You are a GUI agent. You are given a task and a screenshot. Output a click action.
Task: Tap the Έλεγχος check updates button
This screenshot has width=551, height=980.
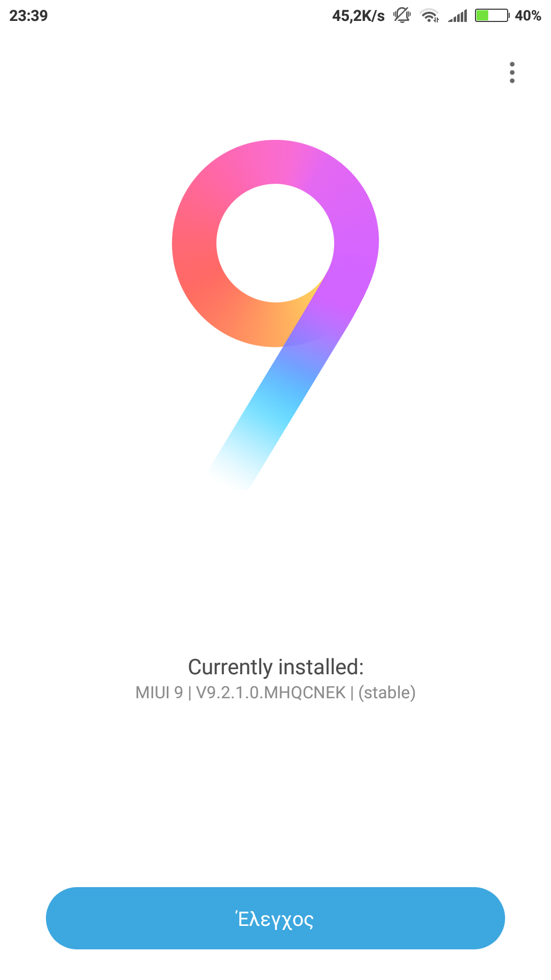coord(275,918)
